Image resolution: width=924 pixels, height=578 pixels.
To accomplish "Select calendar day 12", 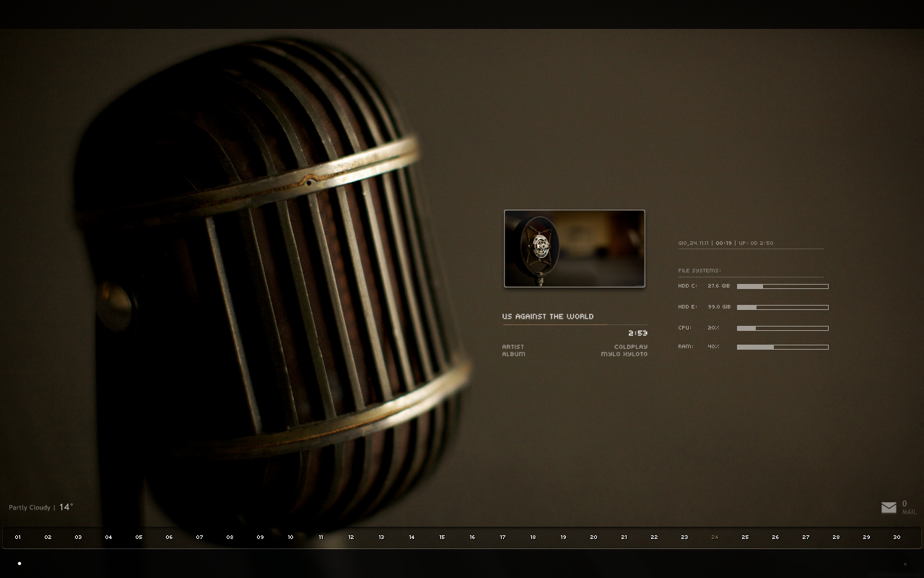I will 351,537.
